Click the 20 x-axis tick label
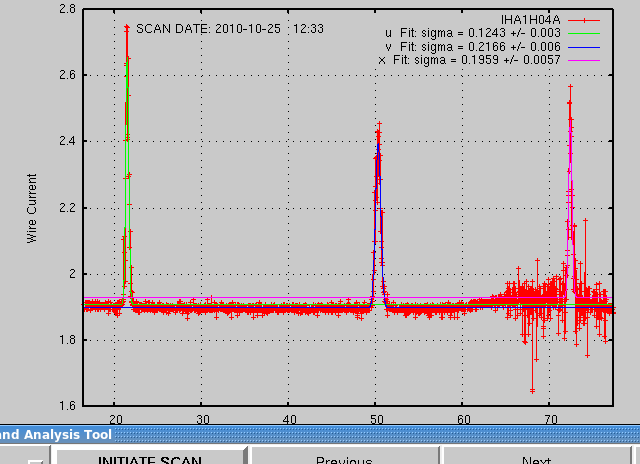This screenshot has width=640, height=464. (x=116, y=419)
